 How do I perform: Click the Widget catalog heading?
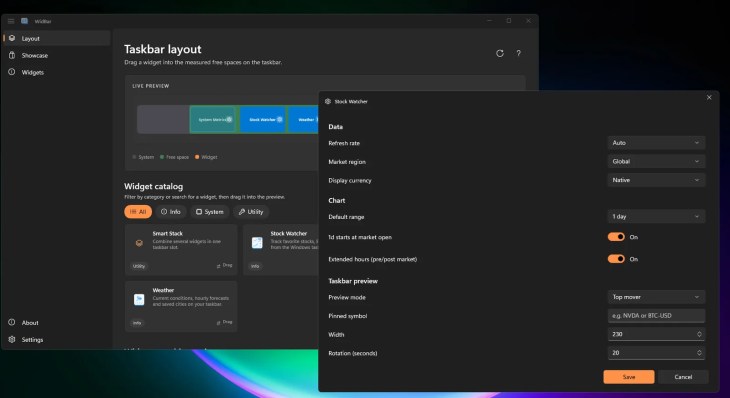click(153, 186)
